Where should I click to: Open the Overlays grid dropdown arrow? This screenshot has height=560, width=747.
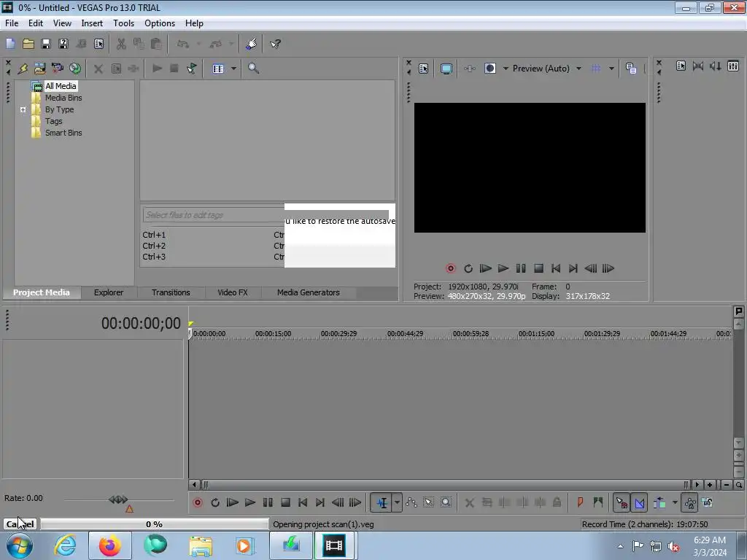pyautogui.click(x=612, y=69)
